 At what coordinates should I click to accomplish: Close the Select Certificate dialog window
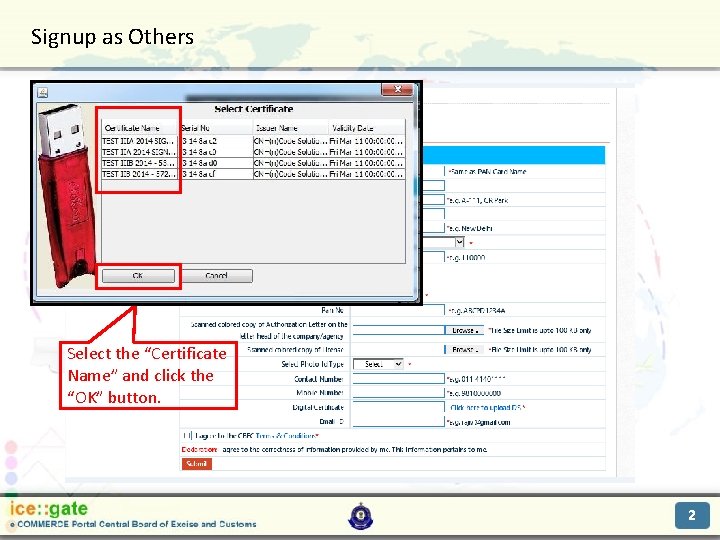(398, 90)
